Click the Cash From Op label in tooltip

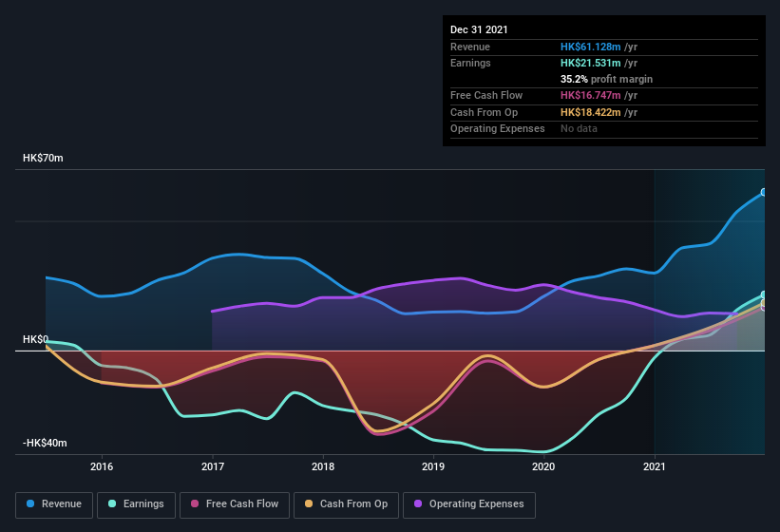pyautogui.click(x=484, y=112)
